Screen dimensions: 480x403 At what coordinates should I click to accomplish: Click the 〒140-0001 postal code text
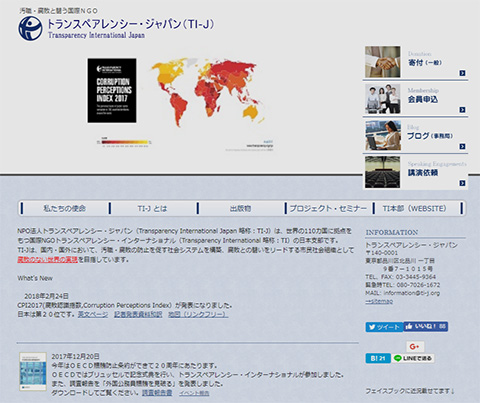pyautogui.click(x=382, y=253)
